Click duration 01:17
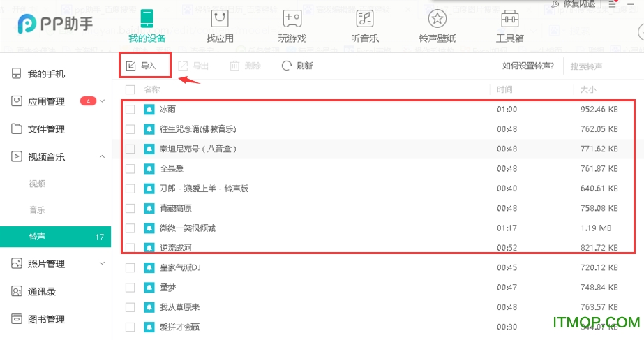The image size is (644, 340). (507, 228)
